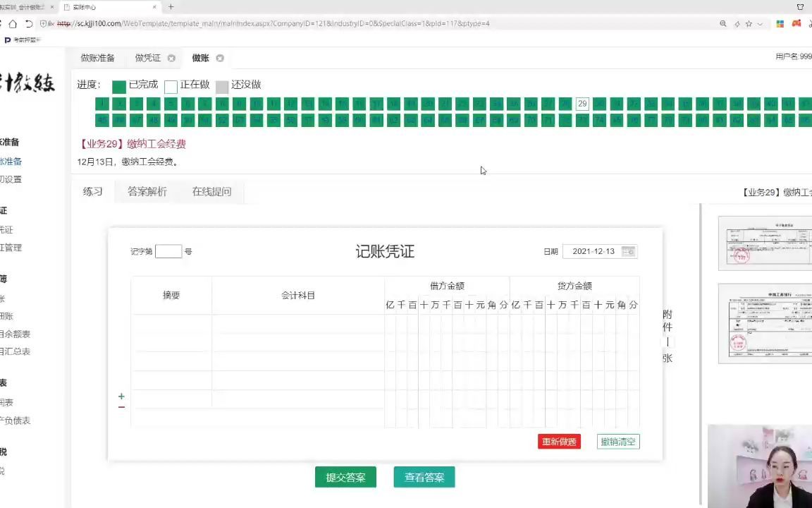
Task: Click the 撤销清空 link to clear entries
Action: point(617,441)
